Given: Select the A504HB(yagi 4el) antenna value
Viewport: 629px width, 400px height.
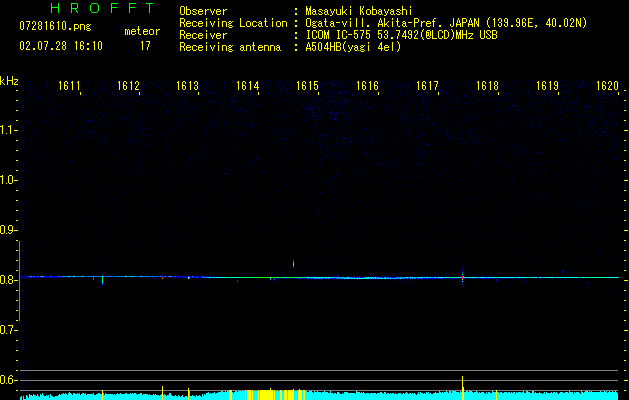Looking at the screenshot, I should point(353,47).
